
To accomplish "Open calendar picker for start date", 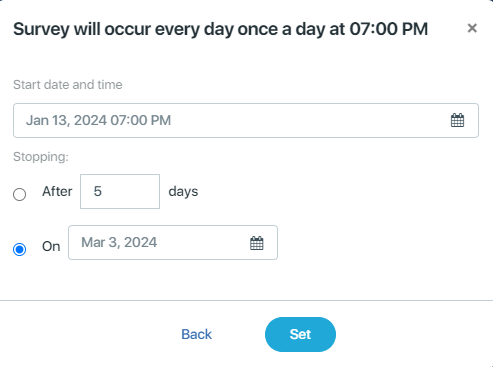I will 457,120.
